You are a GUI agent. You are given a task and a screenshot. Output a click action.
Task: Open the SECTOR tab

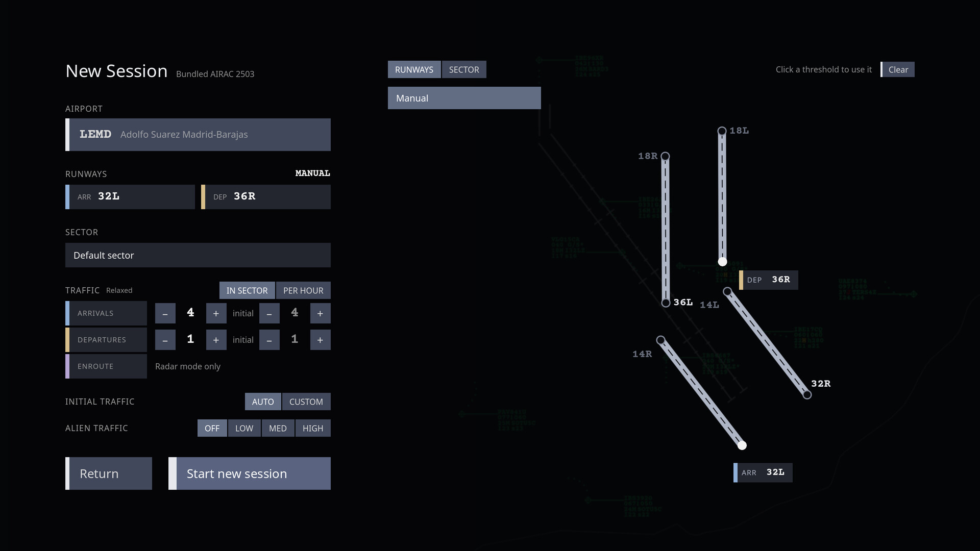(x=464, y=69)
